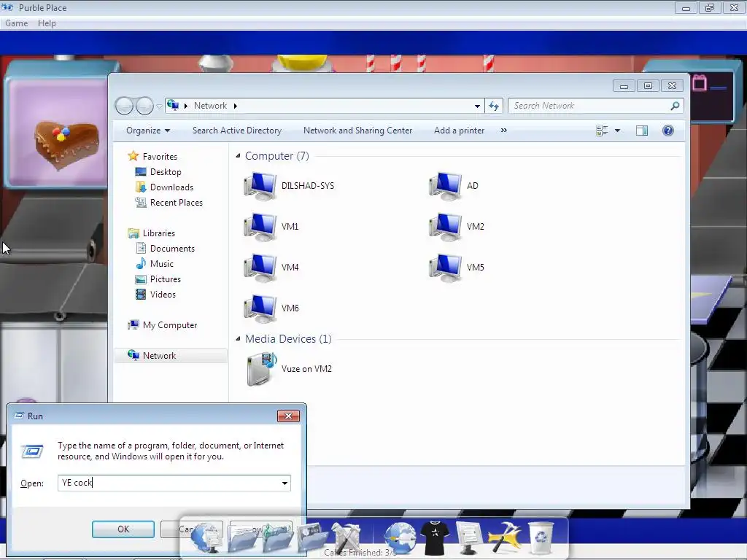Select the VM2 computer icon
747x560 pixels.
[446, 227]
